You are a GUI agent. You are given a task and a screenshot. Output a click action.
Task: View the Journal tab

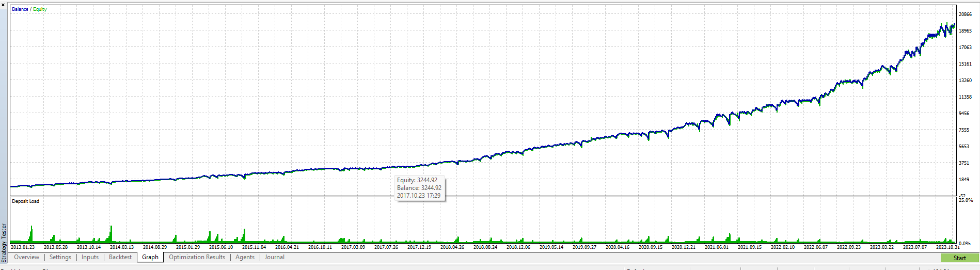274,257
